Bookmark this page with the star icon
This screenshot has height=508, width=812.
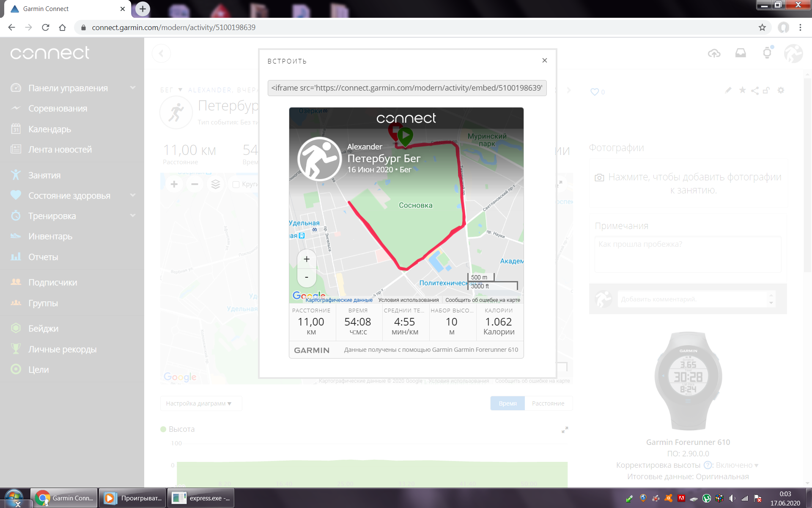(x=762, y=28)
